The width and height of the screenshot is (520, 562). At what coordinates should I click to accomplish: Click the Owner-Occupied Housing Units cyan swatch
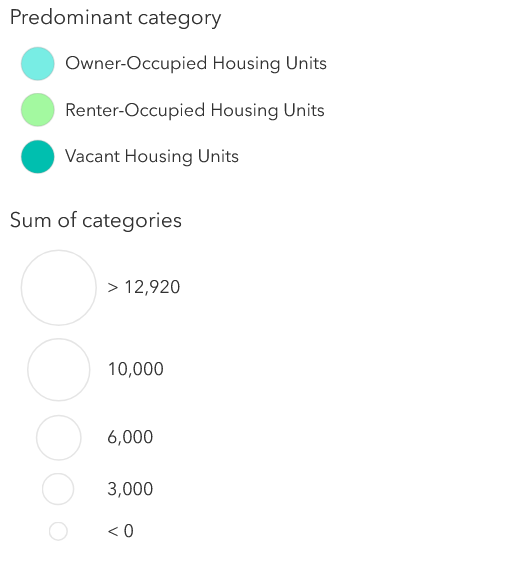coord(38,63)
